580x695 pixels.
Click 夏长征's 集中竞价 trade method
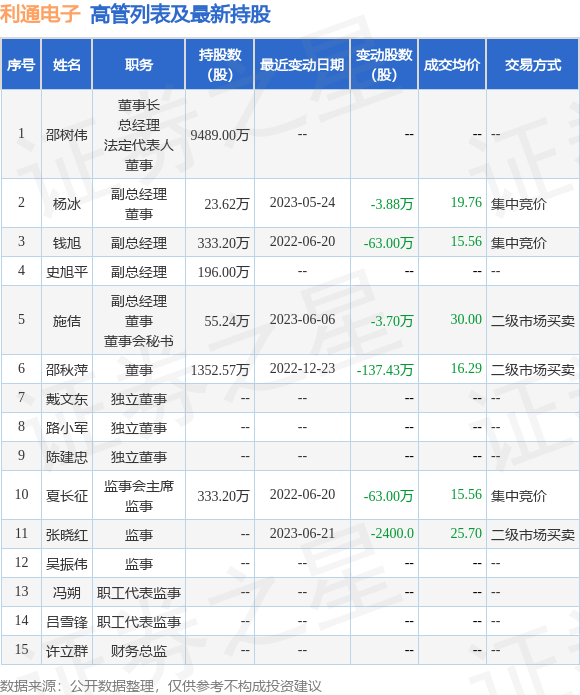[x=519, y=495]
